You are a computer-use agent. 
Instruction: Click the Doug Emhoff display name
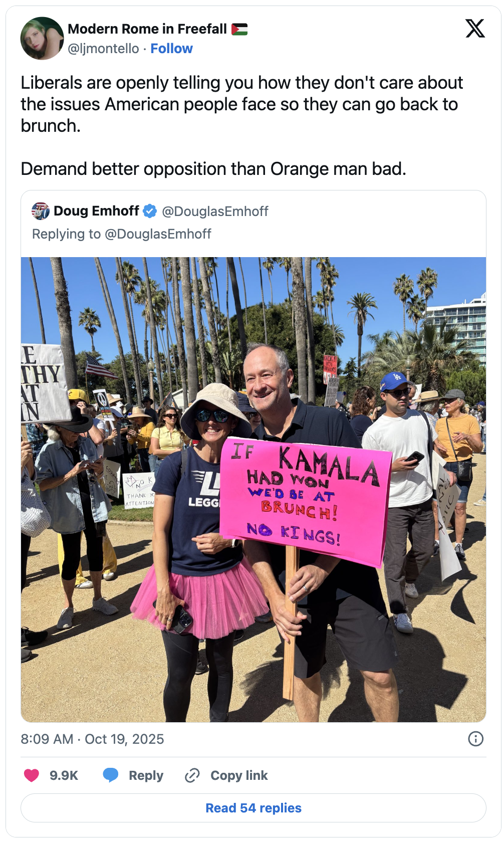[96, 211]
